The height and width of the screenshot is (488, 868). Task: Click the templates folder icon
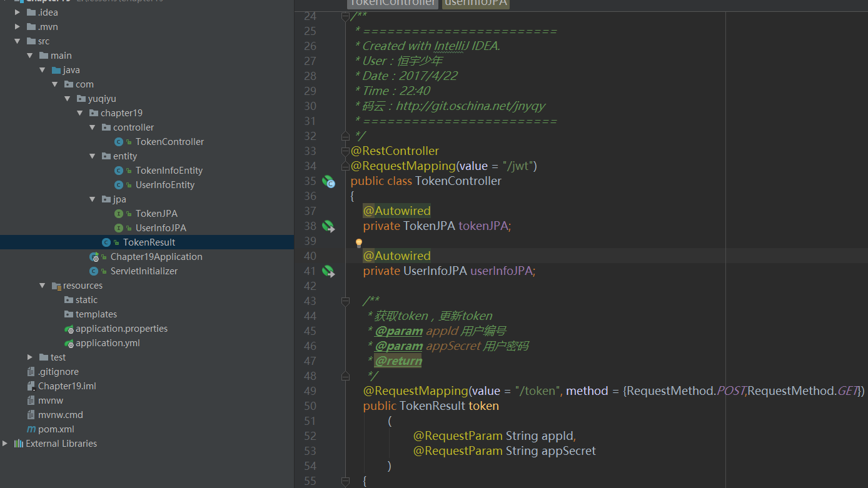pyautogui.click(x=69, y=314)
